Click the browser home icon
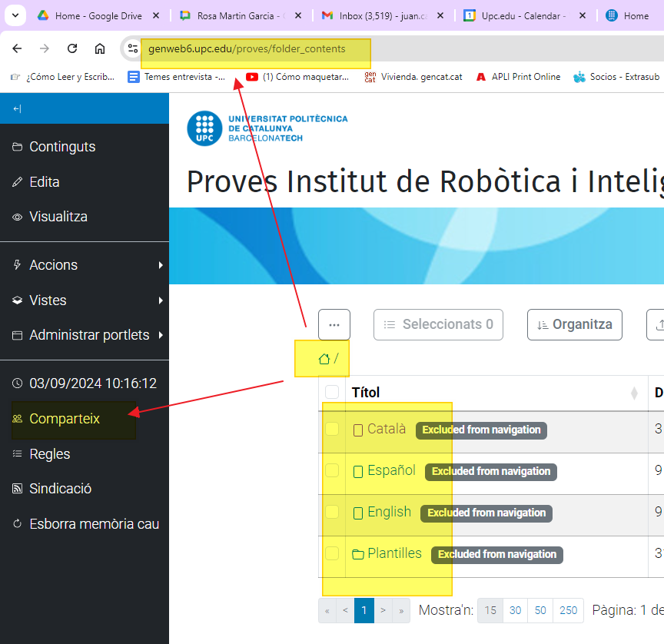The image size is (664, 644). point(100,48)
